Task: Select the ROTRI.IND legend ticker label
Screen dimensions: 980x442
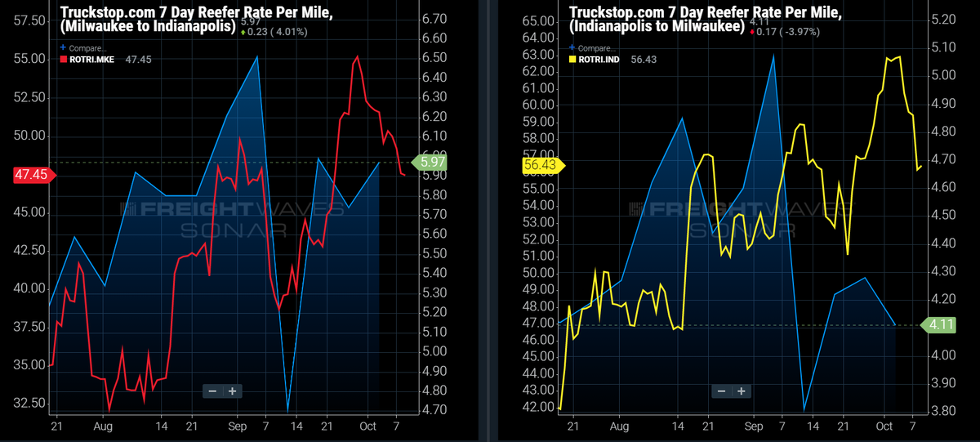Action: (x=601, y=60)
